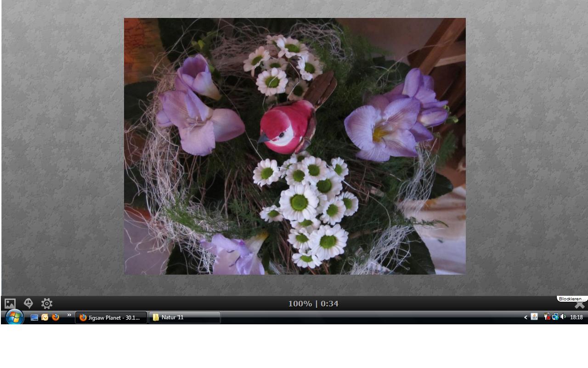Open the Windows Start menu
588x368 pixels.
point(14,317)
